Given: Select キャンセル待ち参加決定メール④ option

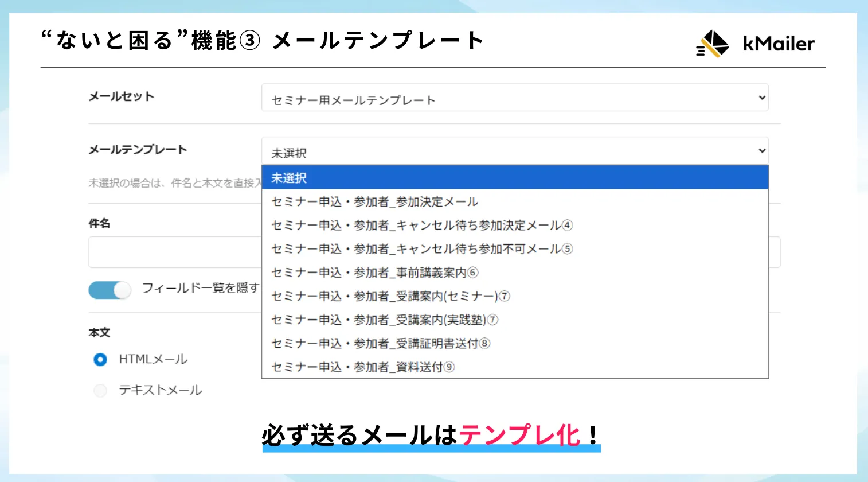Looking at the screenshot, I should 421,226.
